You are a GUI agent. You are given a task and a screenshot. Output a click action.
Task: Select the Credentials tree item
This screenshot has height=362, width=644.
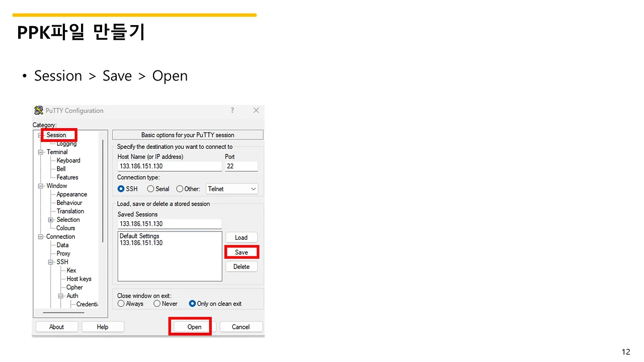[87, 304]
